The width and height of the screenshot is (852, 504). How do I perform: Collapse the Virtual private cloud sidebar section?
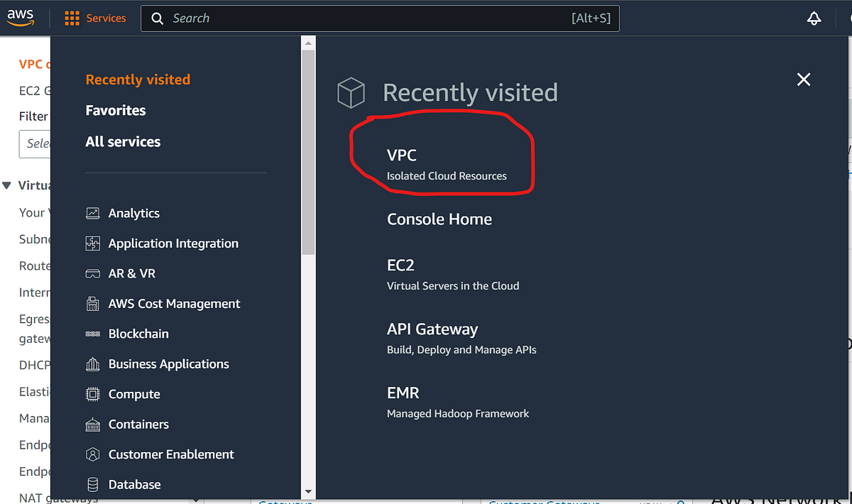tap(7, 185)
